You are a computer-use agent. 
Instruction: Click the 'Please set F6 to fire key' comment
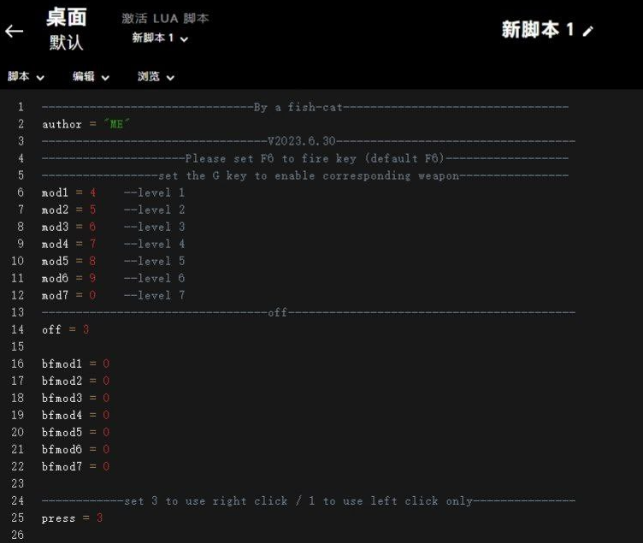click(305, 159)
